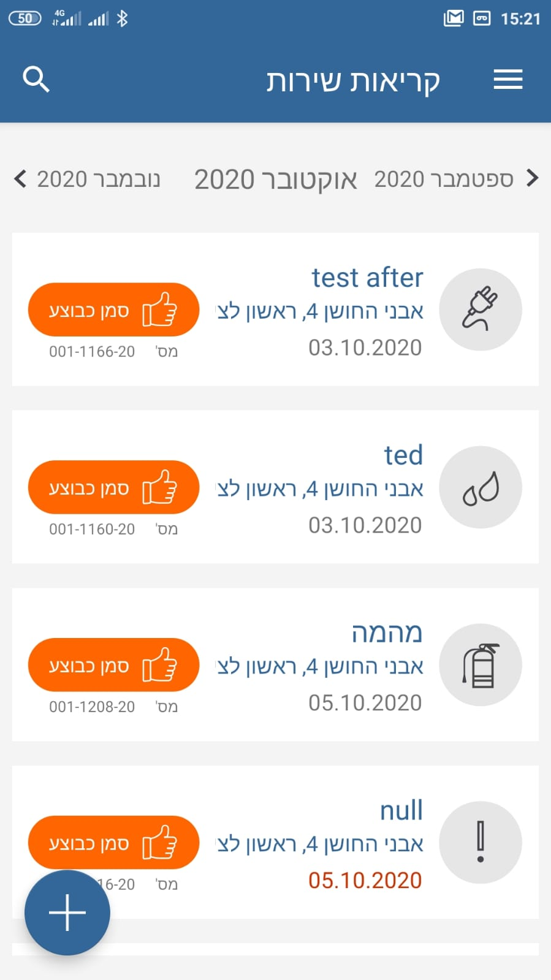The image size is (551, 980).
Task: Open the 'test after' service call title
Action: [x=367, y=278]
